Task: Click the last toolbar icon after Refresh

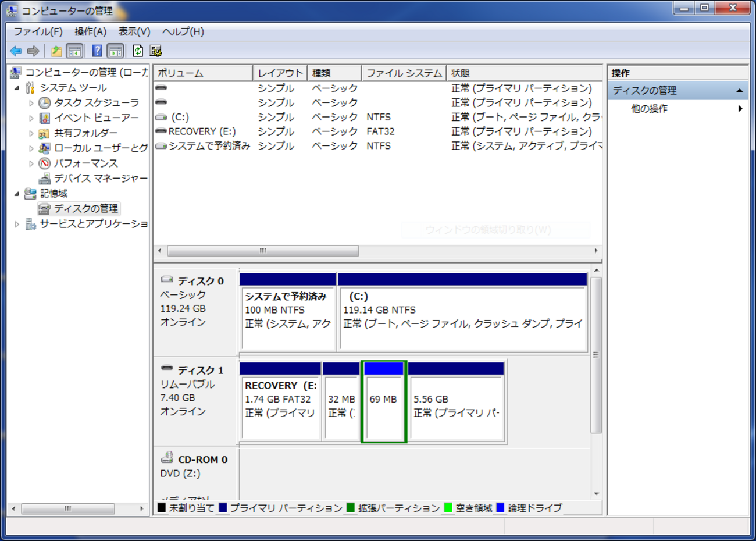Action: click(156, 51)
